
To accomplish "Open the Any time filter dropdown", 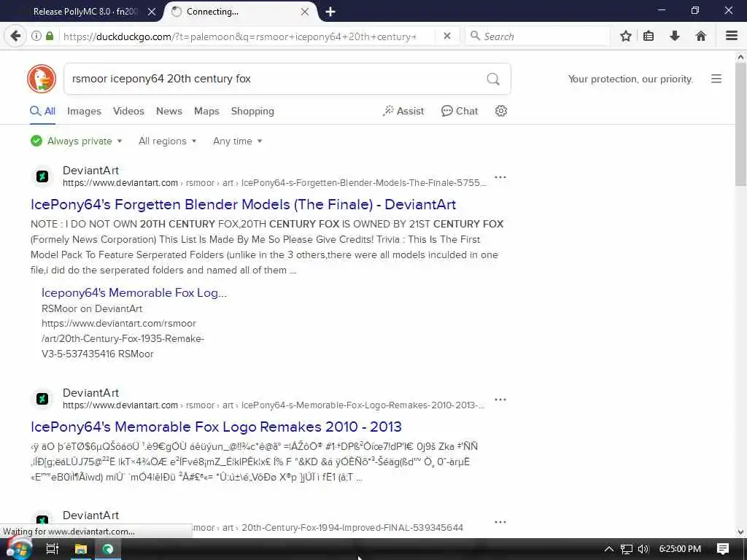I will pos(237,141).
